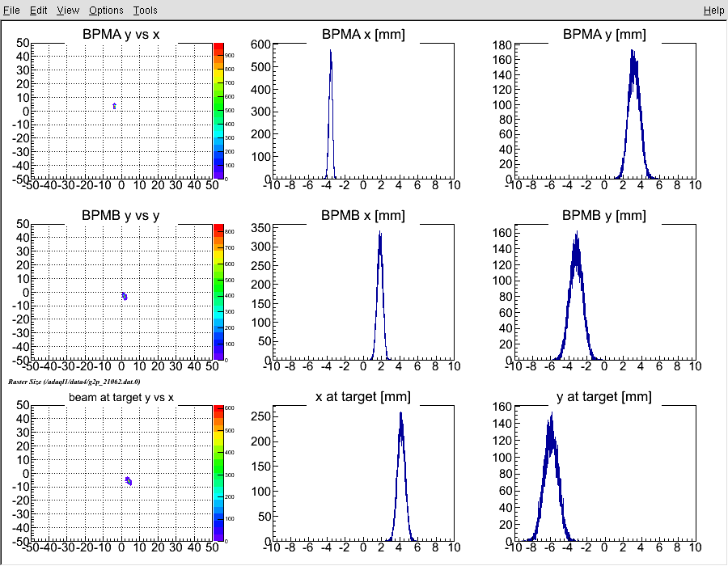Open the Help menu
728x566 pixels.
click(713, 11)
